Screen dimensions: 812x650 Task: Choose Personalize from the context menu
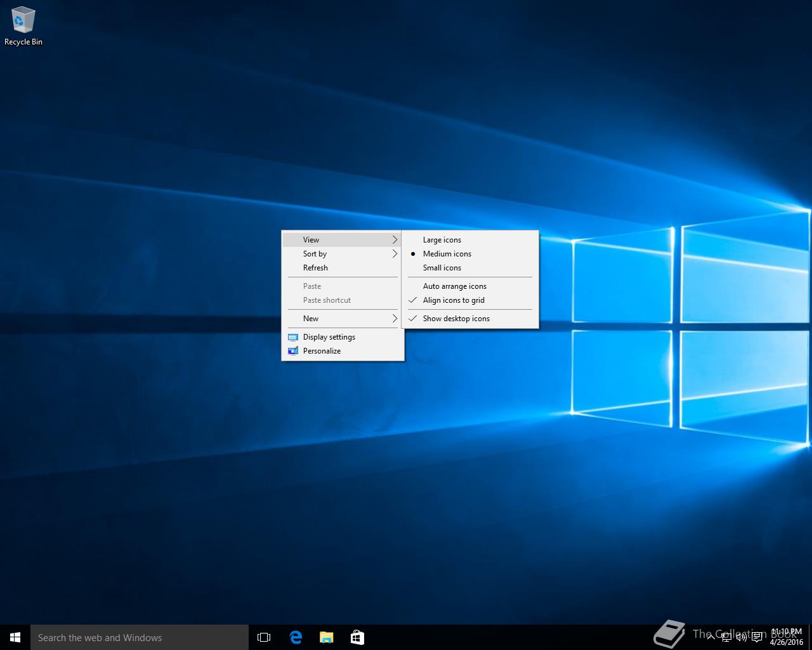point(343,351)
